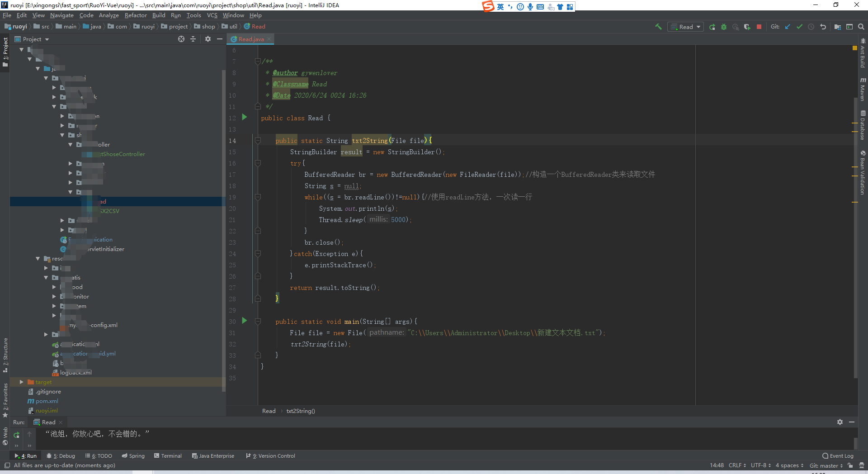Image resolution: width=868 pixels, height=474 pixels.
Task: Fold the main method at line 30
Action: [x=258, y=322]
